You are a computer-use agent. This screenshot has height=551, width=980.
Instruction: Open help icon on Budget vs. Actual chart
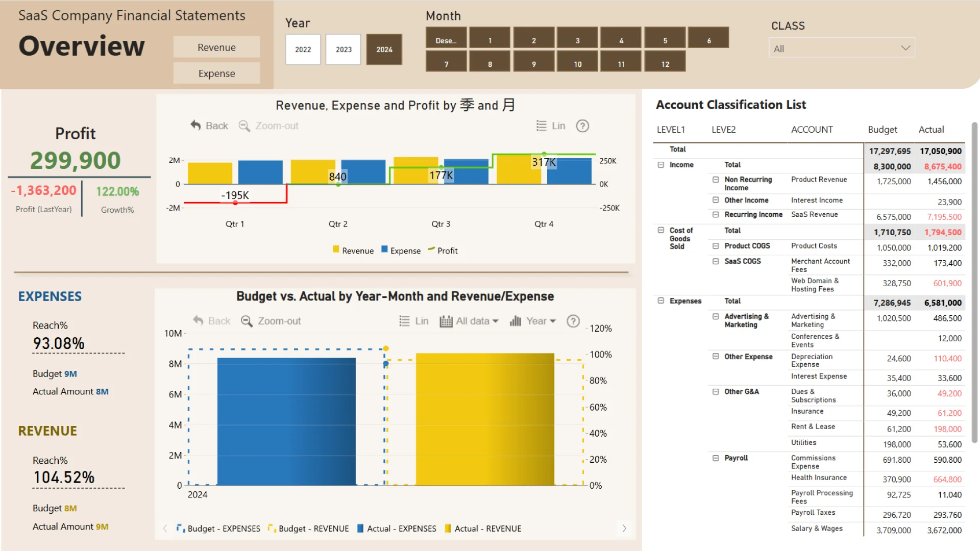point(573,321)
